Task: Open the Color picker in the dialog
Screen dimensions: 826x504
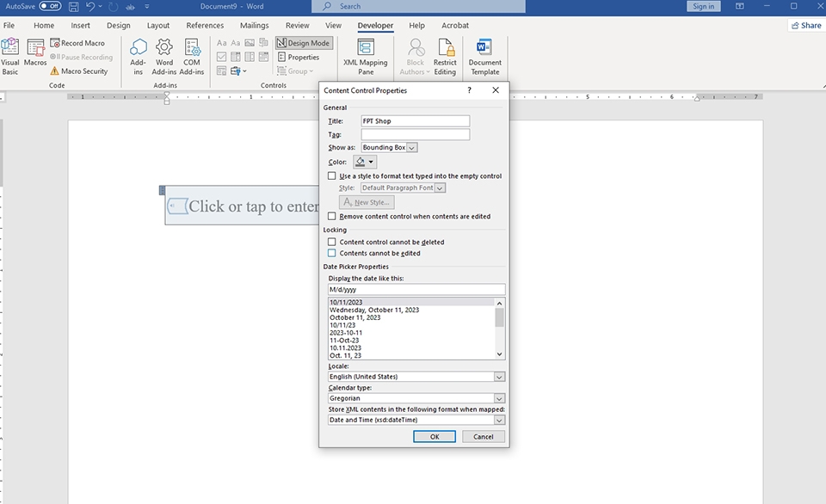Action: [365, 162]
